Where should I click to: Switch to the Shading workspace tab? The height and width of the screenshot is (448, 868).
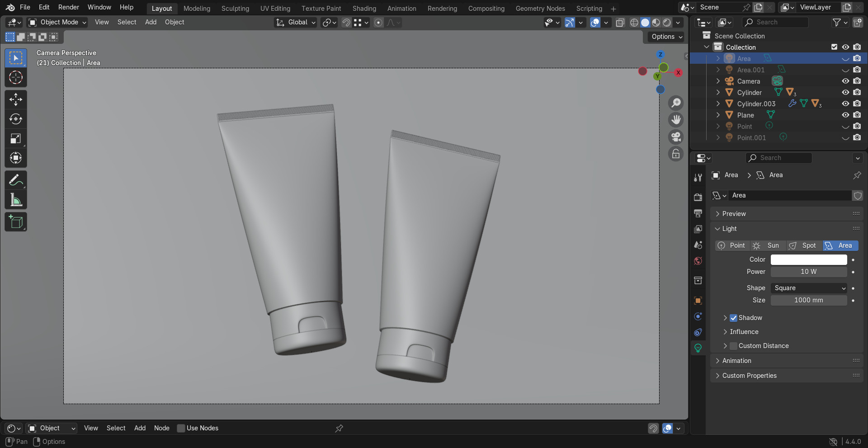[364, 9]
